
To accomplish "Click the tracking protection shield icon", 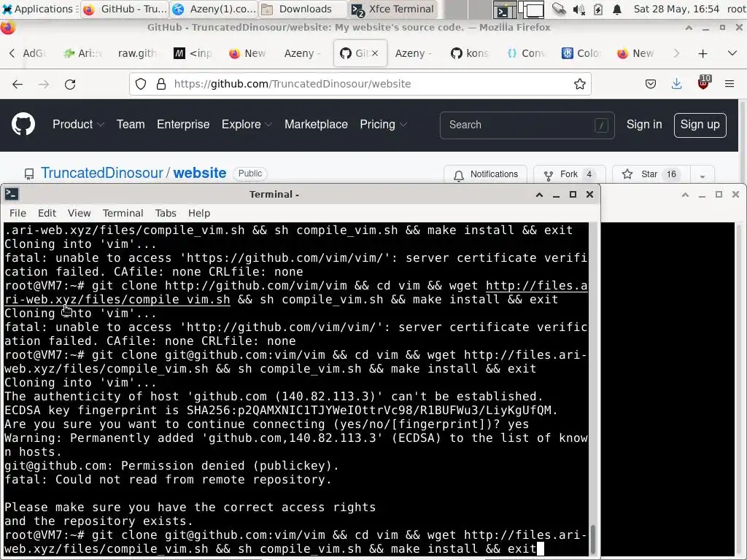I will [141, 85].
